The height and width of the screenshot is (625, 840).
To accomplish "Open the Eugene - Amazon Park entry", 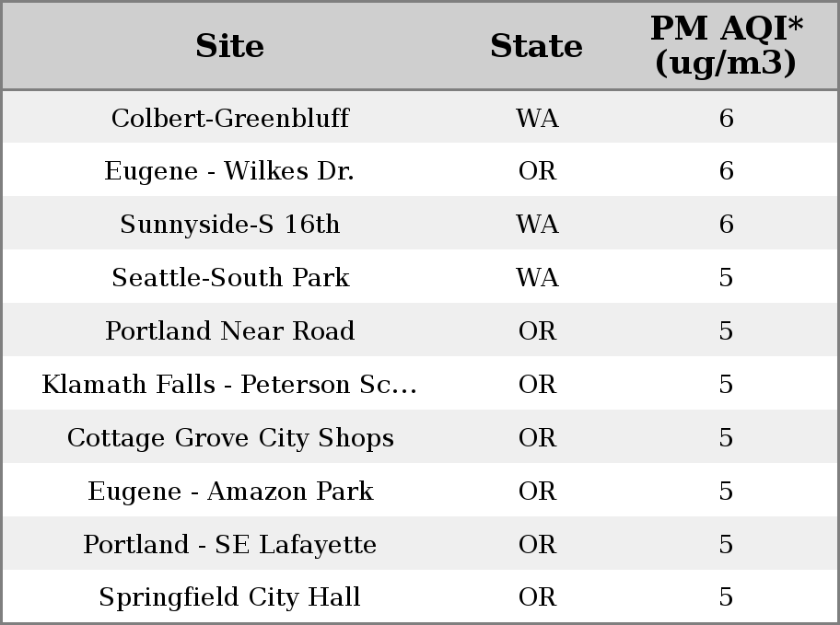I will (x=230, y=492).
